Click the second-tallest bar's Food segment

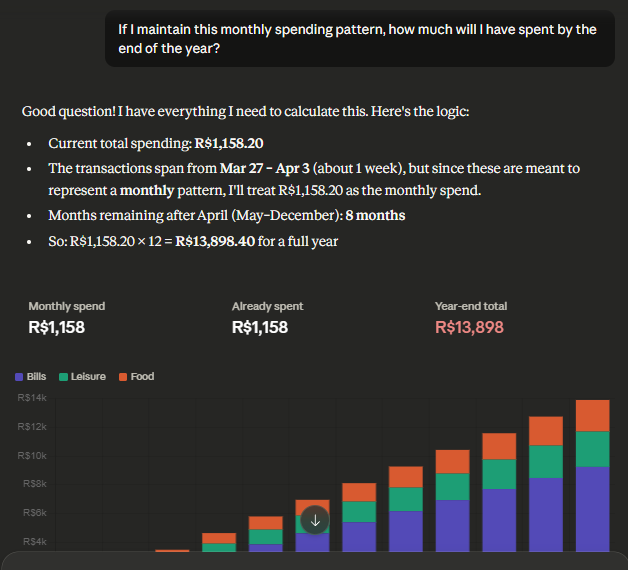tap(546, 430)
